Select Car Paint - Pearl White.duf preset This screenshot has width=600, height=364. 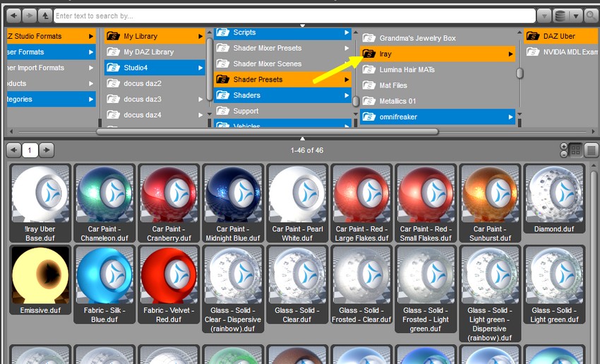tap(297, 202)
